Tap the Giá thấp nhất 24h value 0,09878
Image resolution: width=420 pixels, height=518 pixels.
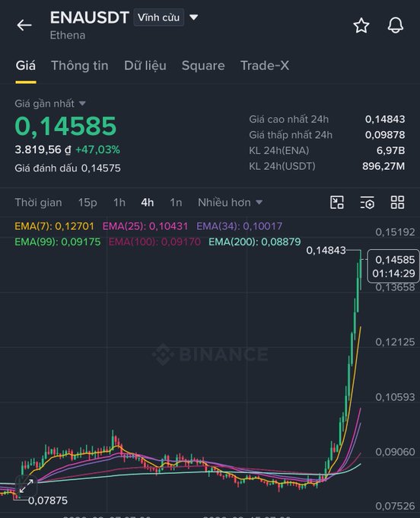[x=385, y=135]
